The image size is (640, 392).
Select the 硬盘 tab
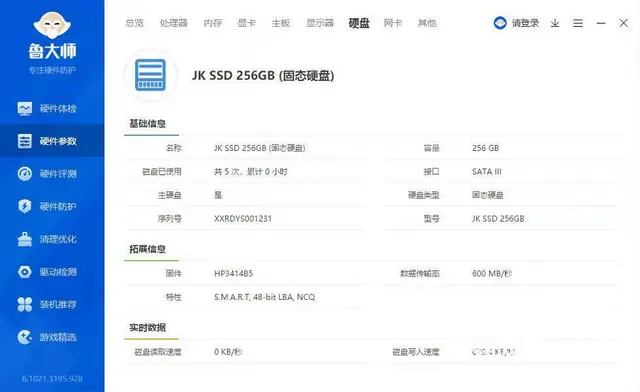pyautogui.click(x=359, y=23)
